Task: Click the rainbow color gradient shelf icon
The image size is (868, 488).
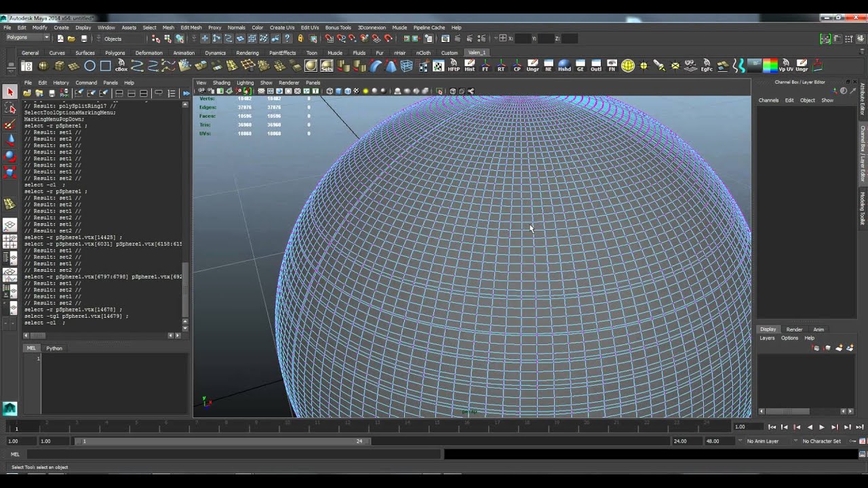Action: click(x=770, y=66)
